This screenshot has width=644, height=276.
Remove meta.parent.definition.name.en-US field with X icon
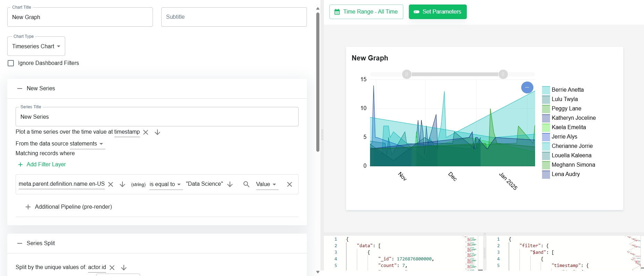[x=111, y=184]
